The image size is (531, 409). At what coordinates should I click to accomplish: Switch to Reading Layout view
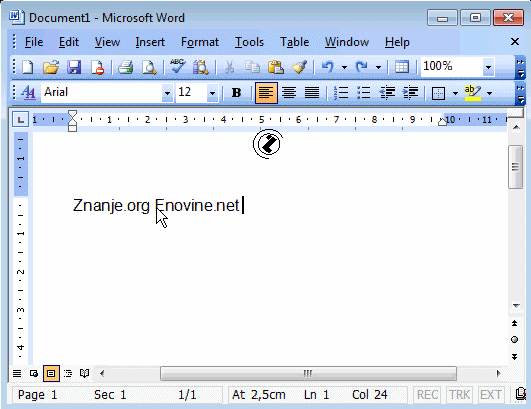[x=85, y=373]
